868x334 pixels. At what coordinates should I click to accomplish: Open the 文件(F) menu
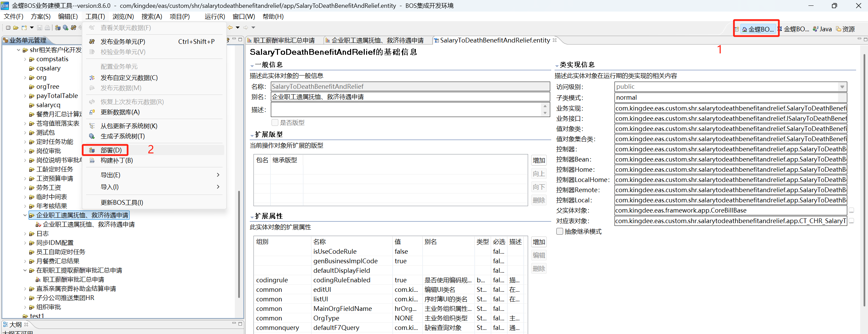[14, 16]
